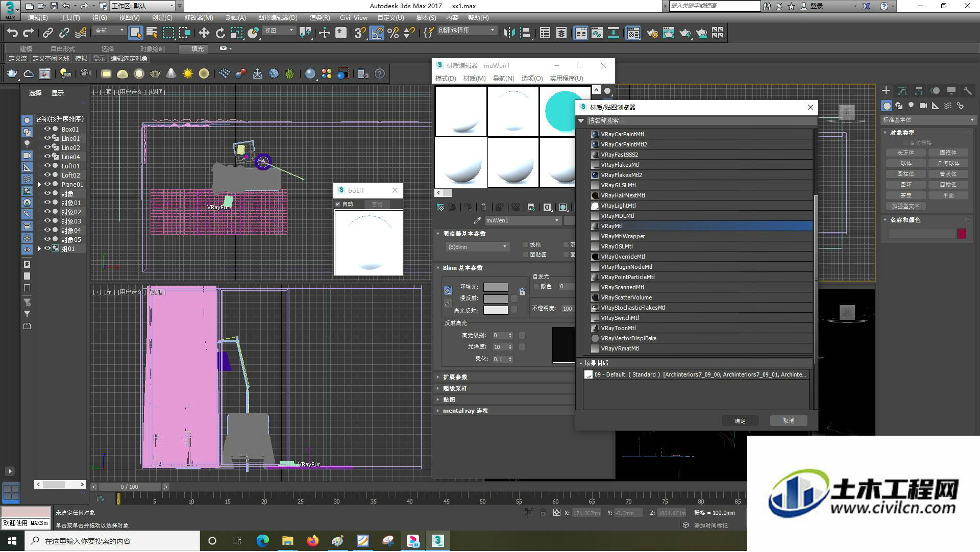The height and width of the screenshot is (552, 980).
Task: Open the 材质(M) menu in material editor
Action: pos(474,78)
